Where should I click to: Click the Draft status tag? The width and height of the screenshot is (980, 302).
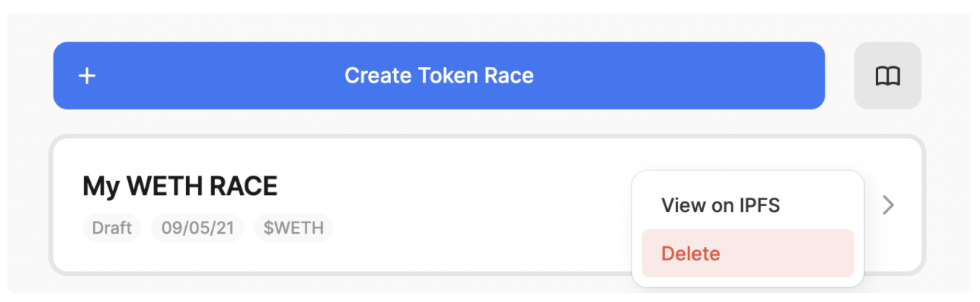click(x=112, y=228)
